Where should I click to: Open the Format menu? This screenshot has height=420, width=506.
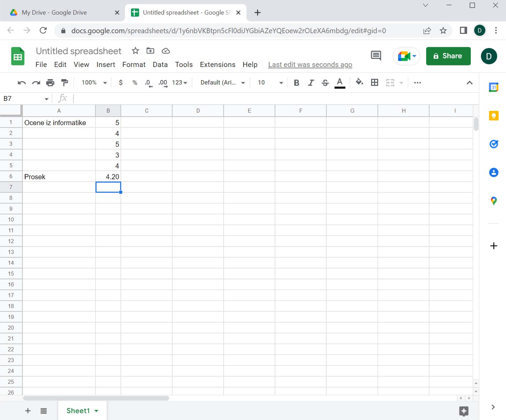pyautogui.click(x=134, y=65)
